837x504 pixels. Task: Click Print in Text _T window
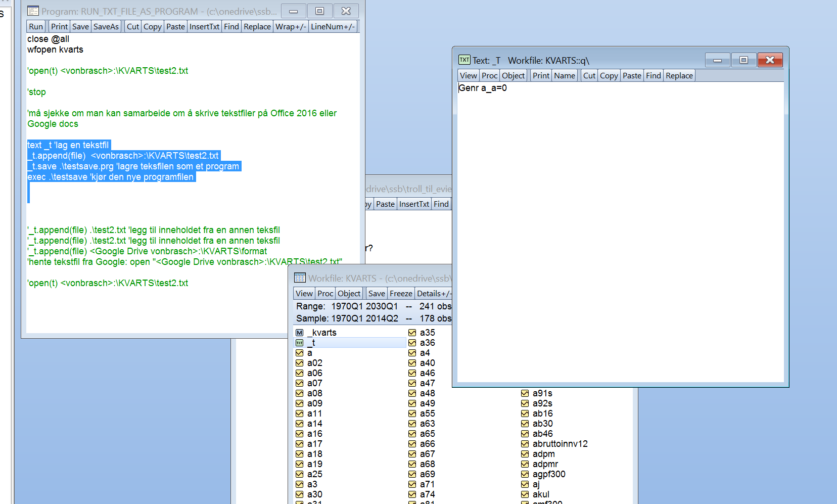coord(541,75)
